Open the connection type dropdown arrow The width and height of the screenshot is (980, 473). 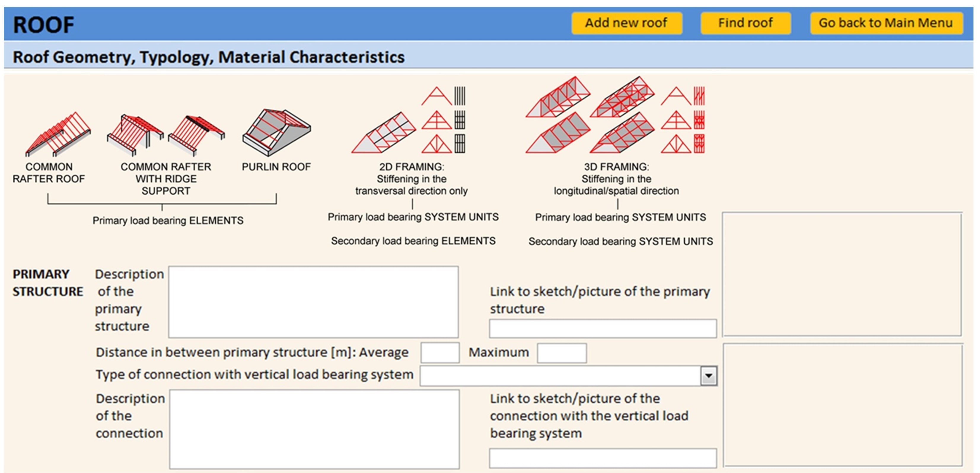tap(709, 376)
